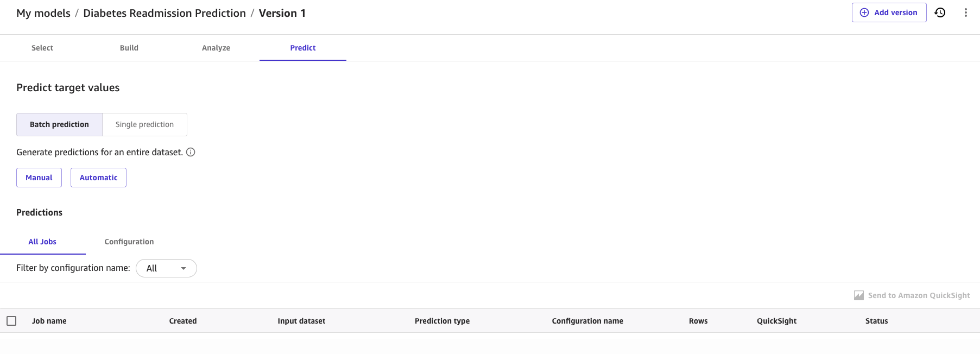Show the All Jobs tab
This screenshot has height=354, width=980.
[x=42, y=242]
